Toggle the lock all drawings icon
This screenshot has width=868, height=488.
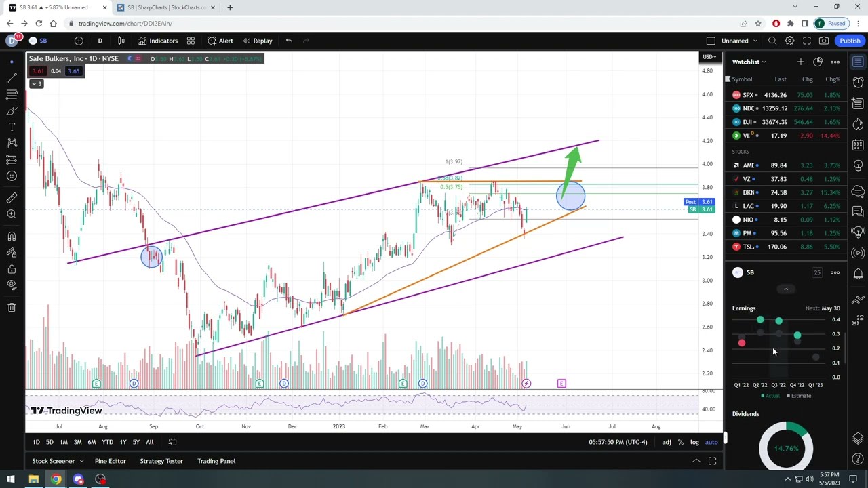(x=12, y=269)
